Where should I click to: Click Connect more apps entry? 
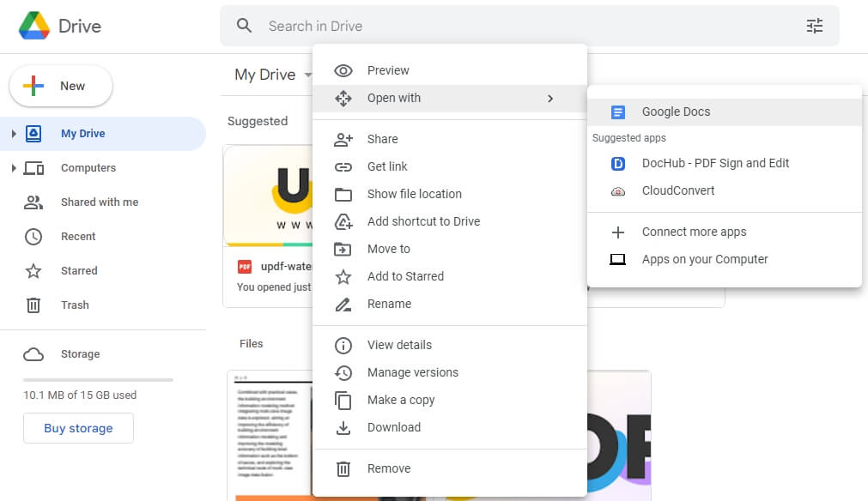coord(725,232)
